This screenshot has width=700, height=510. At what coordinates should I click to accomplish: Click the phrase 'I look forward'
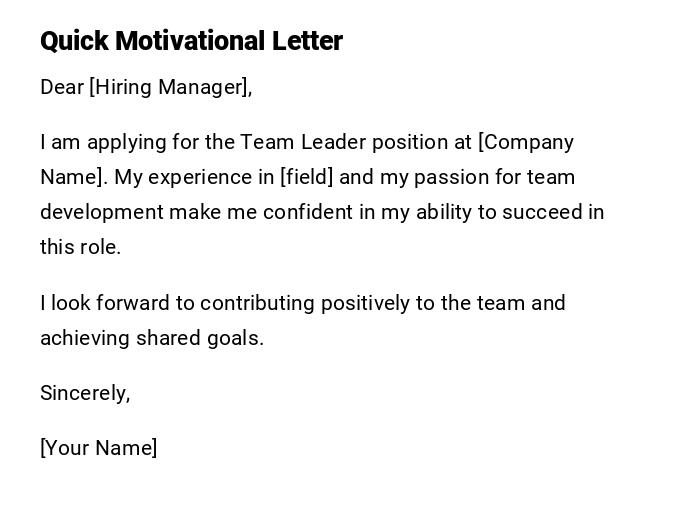tap(90, 303)
